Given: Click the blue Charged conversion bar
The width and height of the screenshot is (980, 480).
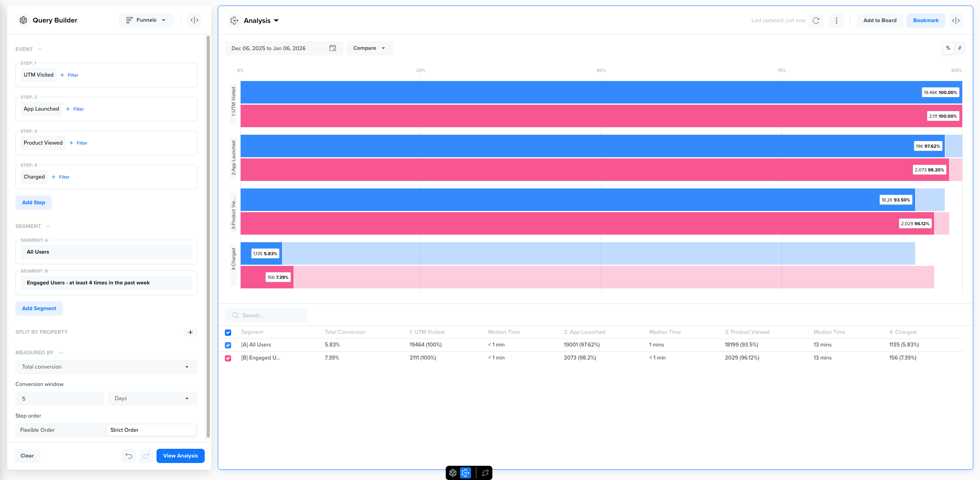Looking at the screenshot, I should point(246,254).
